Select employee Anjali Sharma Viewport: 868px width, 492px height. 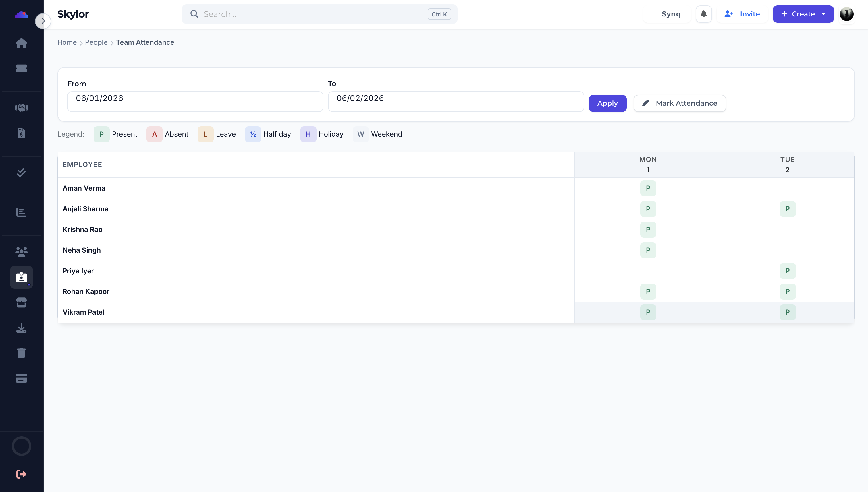(x=86, y=209)
